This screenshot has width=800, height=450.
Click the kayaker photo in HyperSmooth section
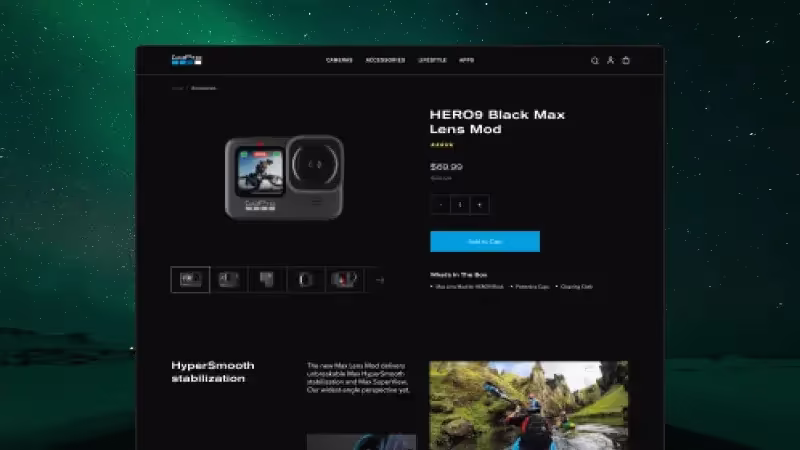coord(528,405)
